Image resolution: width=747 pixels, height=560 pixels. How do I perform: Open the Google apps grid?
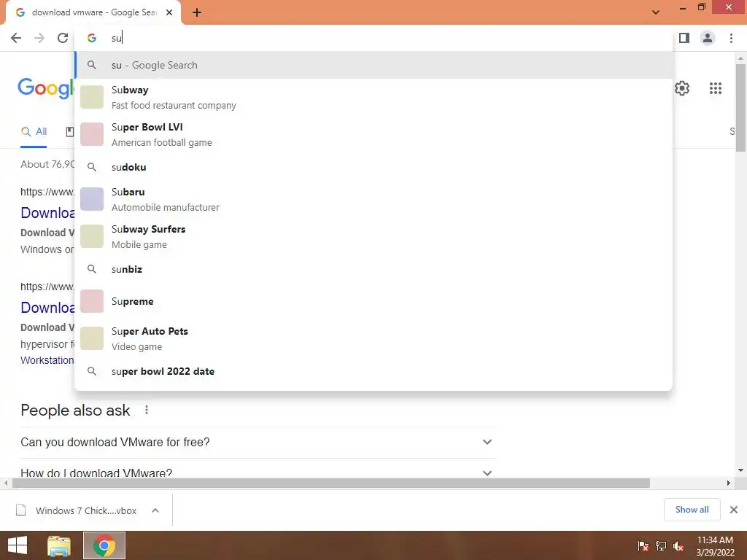pyautogui.click(x=715, y=88)
